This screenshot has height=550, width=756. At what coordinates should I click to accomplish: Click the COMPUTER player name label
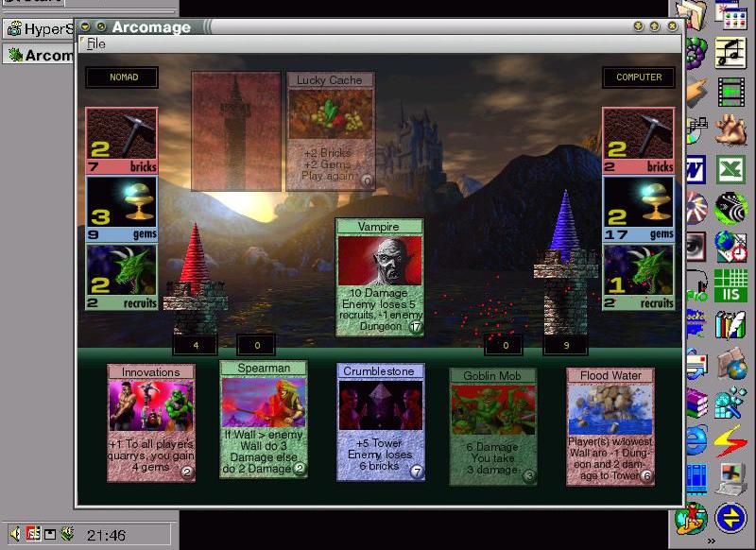coord(639,77)
